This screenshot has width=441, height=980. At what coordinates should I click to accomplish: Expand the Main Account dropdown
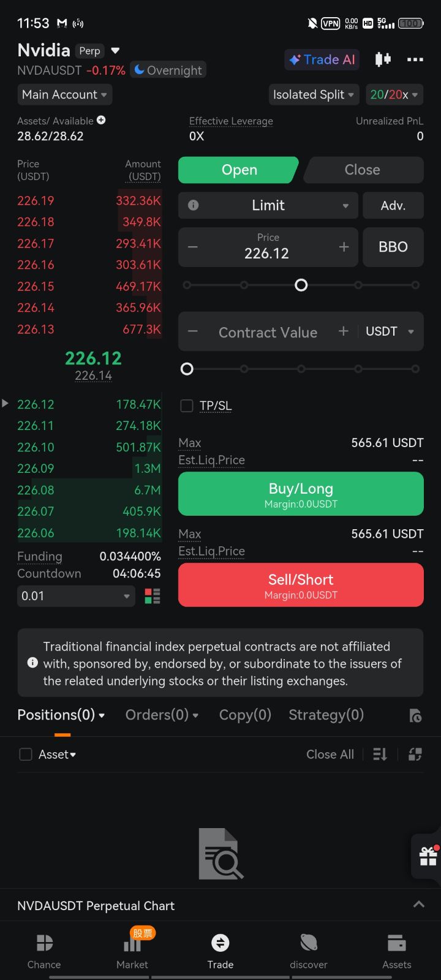point(64,94)
